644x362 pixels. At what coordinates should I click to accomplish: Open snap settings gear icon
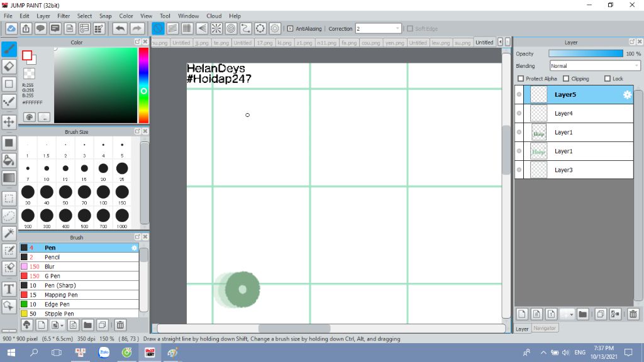(x=275, y=29)
